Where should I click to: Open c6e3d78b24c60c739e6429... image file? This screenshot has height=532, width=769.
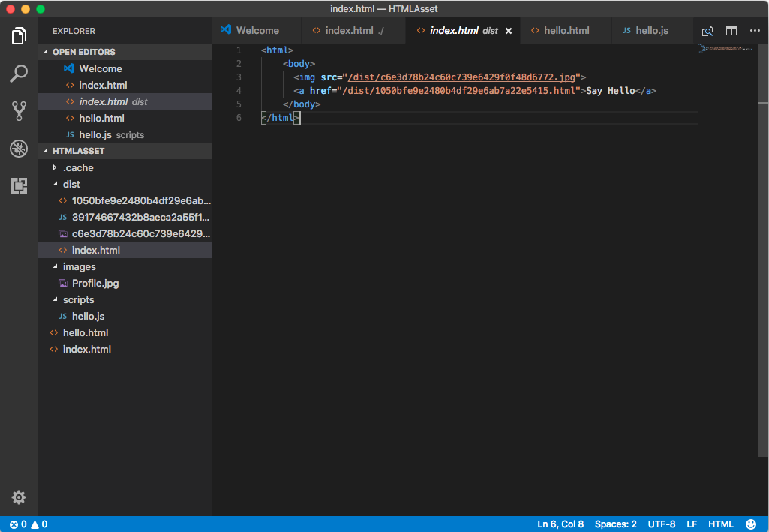coord(125,233)
